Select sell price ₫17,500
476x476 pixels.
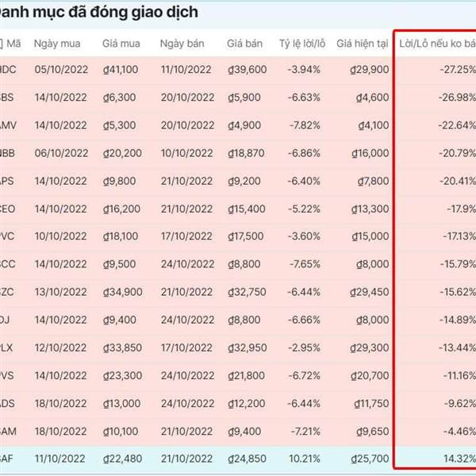coord(246,236)
